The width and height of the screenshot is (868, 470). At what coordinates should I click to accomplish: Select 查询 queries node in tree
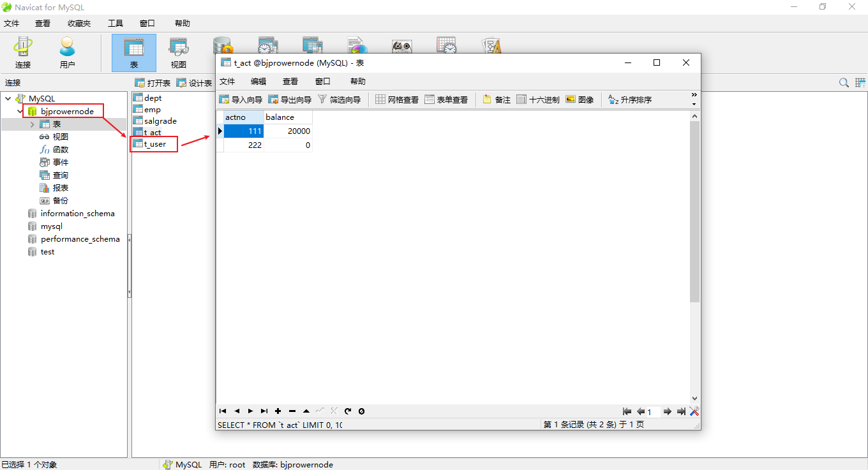pos(54,175)
